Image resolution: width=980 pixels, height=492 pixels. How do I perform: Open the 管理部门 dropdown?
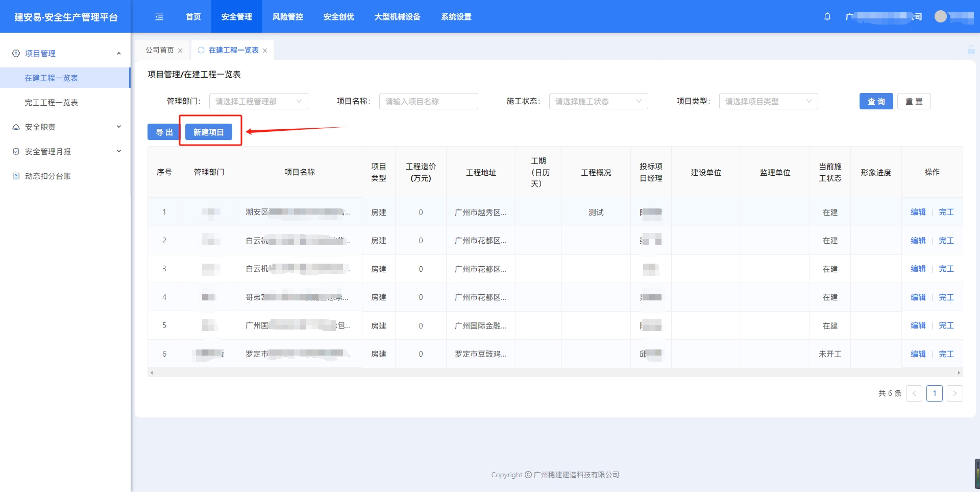pyautogui.click(x=258, y=102)
